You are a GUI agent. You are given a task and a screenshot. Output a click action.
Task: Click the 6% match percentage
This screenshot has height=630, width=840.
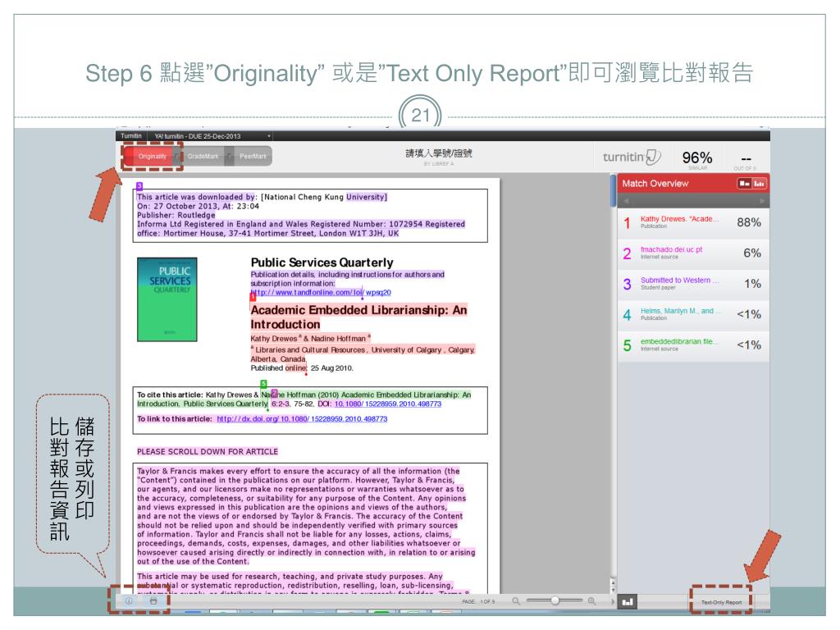tap(752, 253)
